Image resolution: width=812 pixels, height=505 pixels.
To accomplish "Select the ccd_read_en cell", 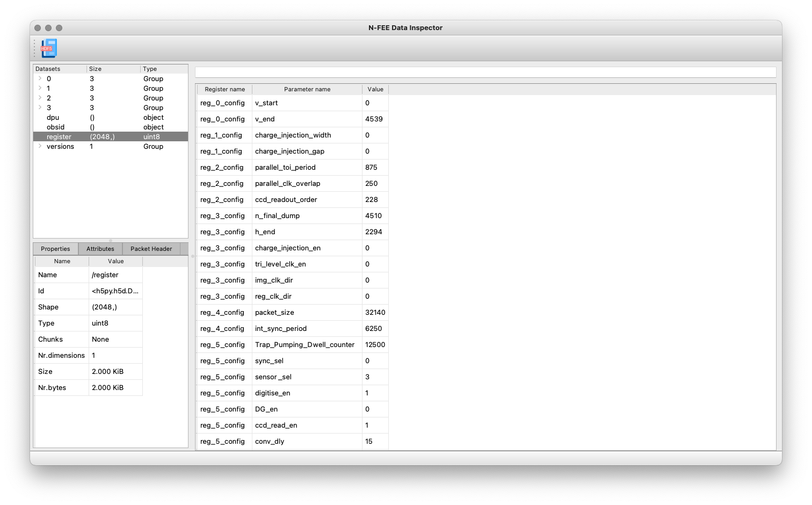I will 307,425.
